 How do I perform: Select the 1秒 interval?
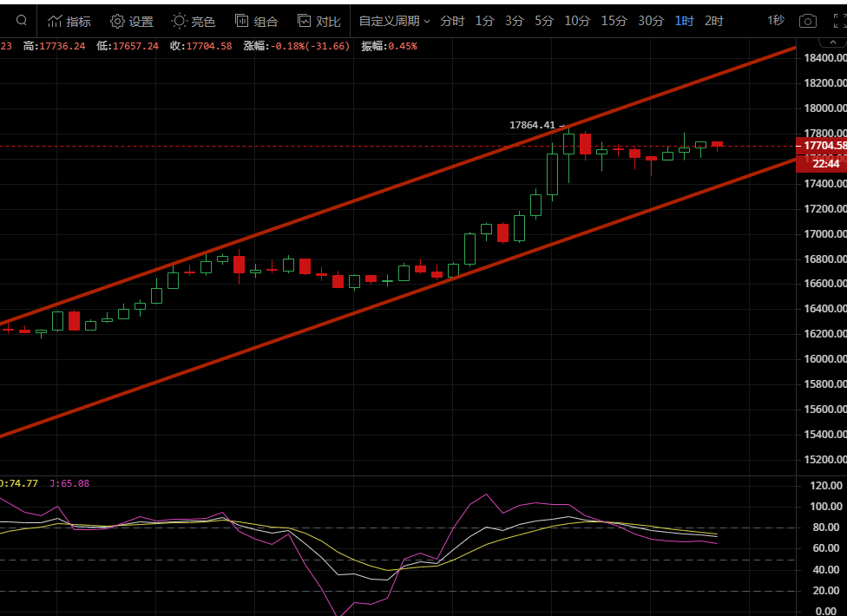(x=775, y=21)
